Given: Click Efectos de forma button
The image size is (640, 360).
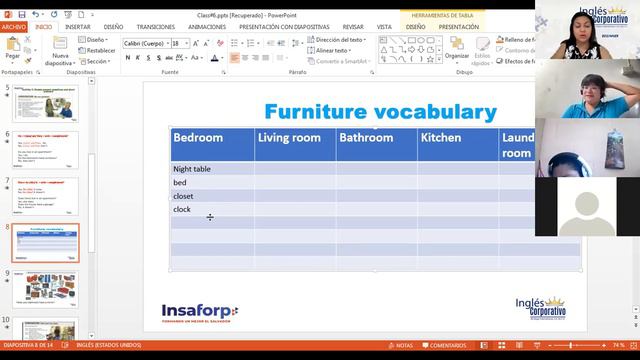Looking at the screenshot, I should click(516, 61).
